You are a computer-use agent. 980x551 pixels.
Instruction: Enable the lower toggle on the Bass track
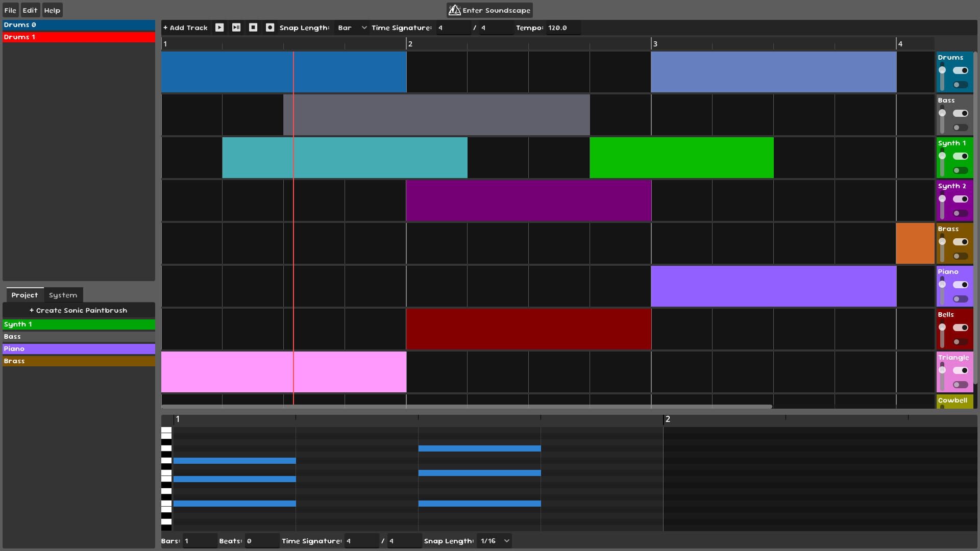click(960, 128)
